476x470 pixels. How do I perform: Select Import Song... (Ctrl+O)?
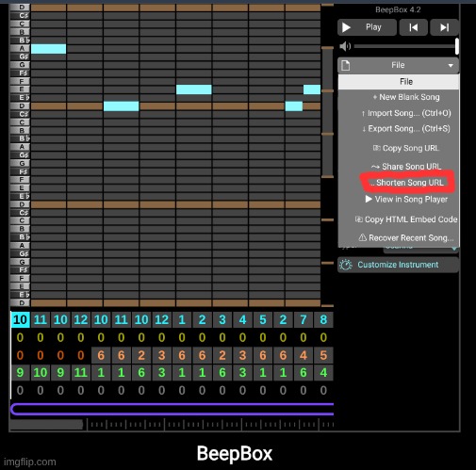pos(406,113)
